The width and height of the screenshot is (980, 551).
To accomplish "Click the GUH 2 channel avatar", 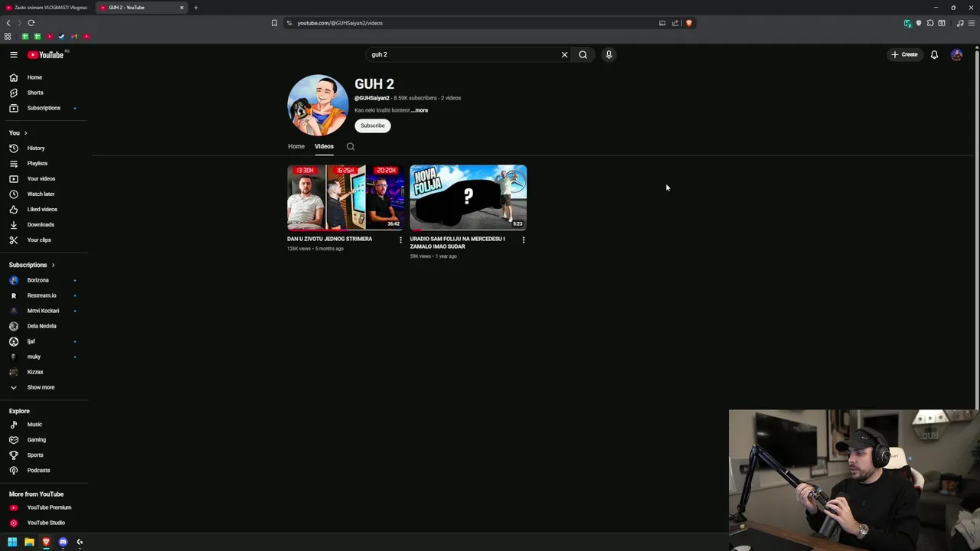I will (318, 105).
